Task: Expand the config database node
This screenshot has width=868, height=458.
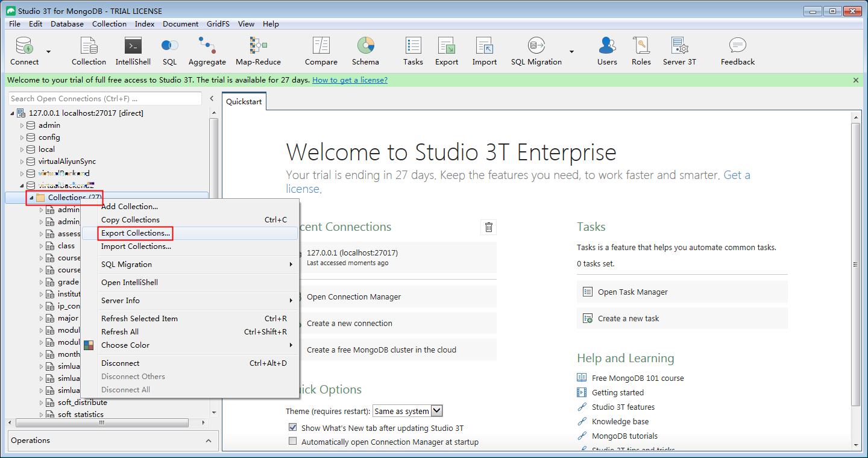Action: (x=22, y=137)
